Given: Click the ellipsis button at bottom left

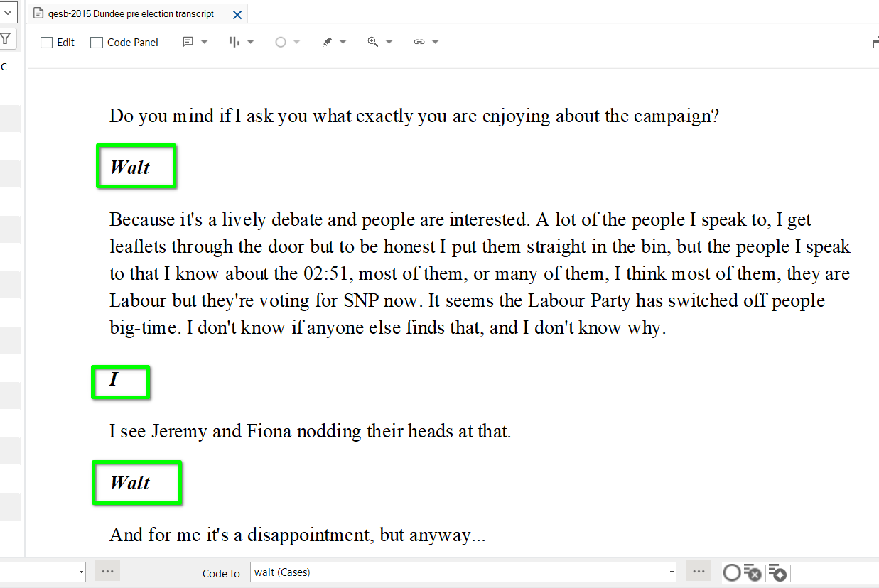Looking at the screenshot, I should click(x=107, y=571).
